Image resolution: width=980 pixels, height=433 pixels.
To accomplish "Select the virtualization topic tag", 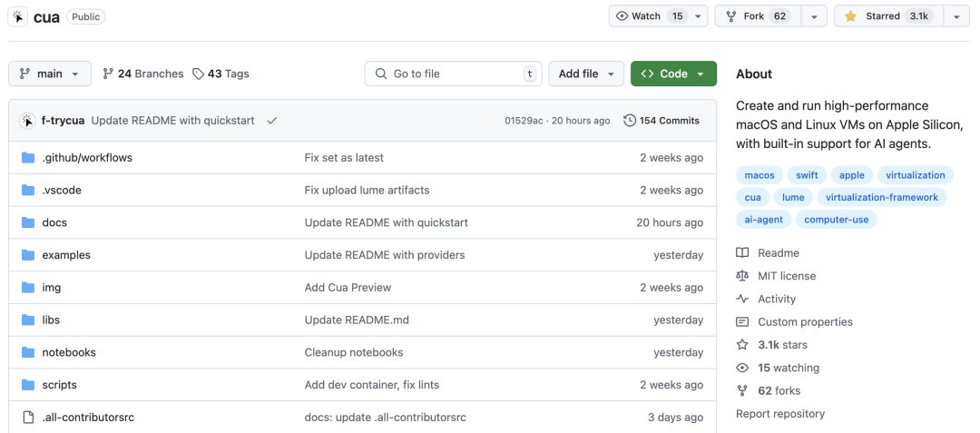I will tap(916, 175).
